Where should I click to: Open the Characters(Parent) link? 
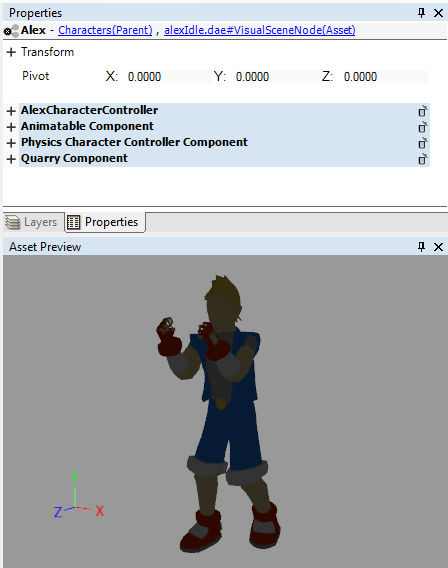(x=105, y=30)
